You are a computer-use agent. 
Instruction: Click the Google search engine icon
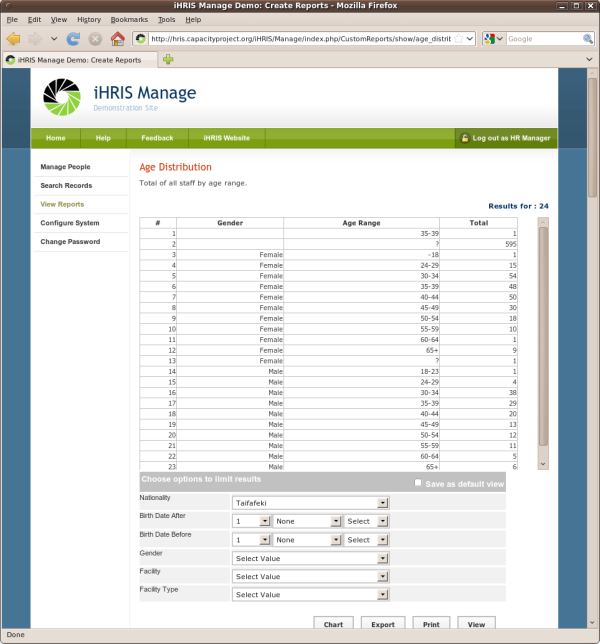(490, 39)
